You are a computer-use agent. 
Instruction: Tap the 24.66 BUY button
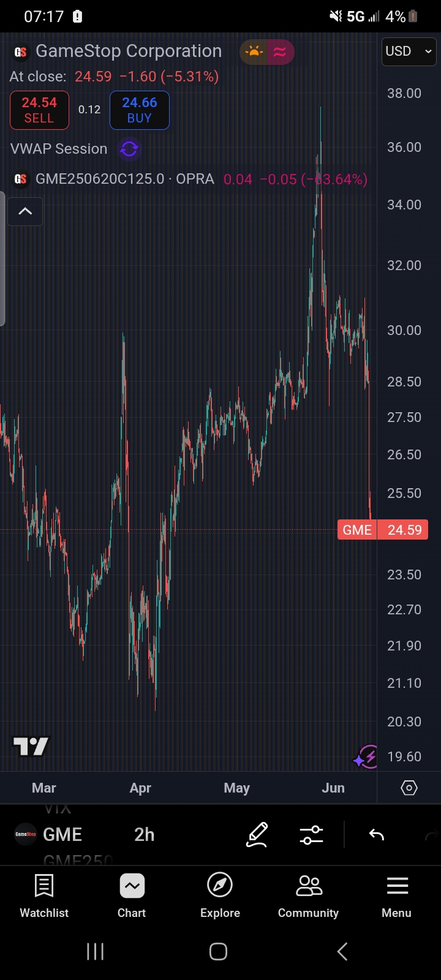tap(140, 110)
